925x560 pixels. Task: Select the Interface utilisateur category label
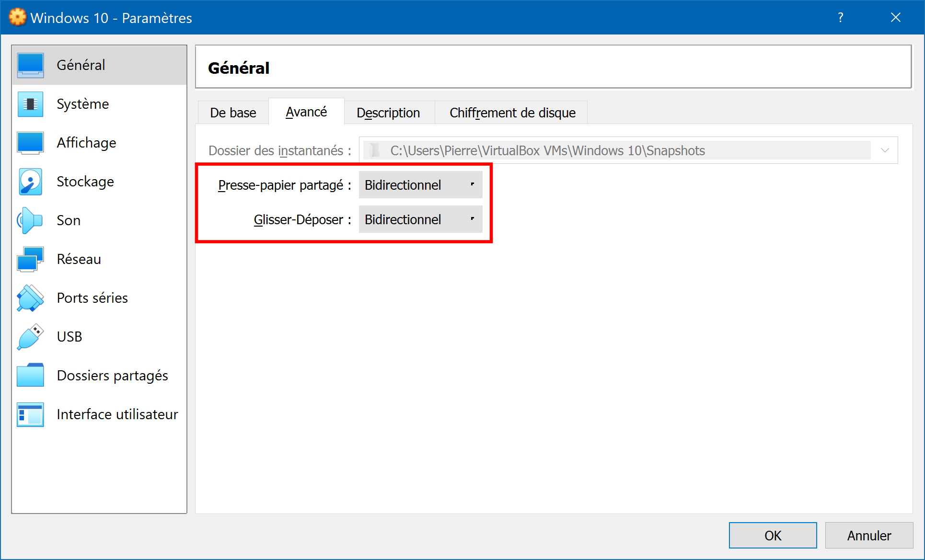(x=117, y=414)
